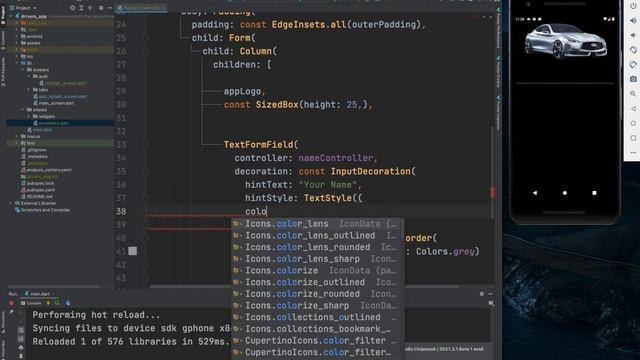Viewport: 640px width, 360px height.
Task: Click the emulator volume up icon
Action: coord(633,20)
